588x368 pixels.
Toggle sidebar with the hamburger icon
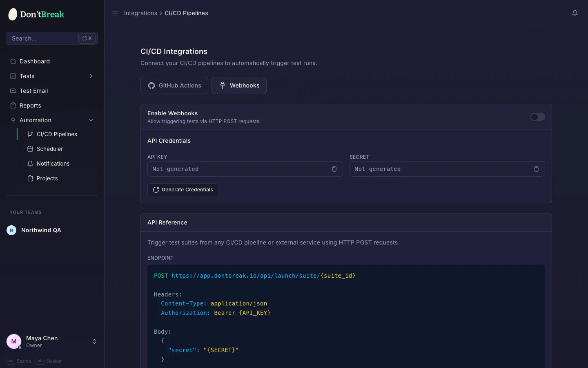[115, 13]
